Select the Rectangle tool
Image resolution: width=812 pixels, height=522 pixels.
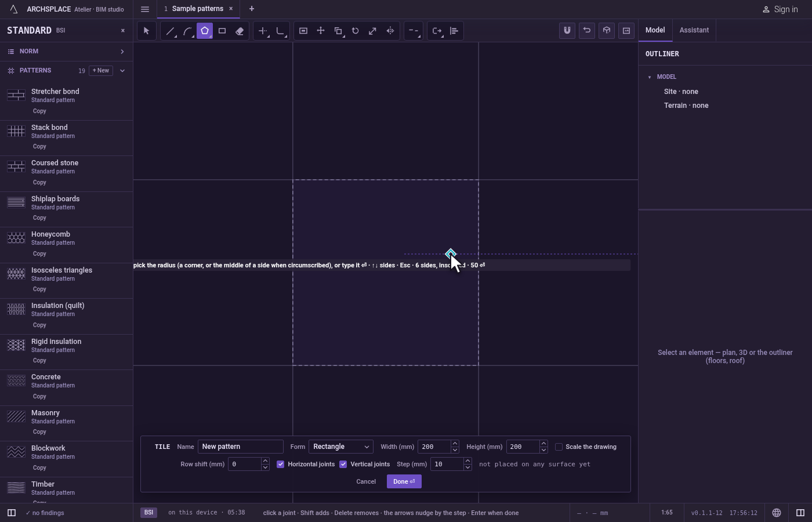tap(222, 31)
